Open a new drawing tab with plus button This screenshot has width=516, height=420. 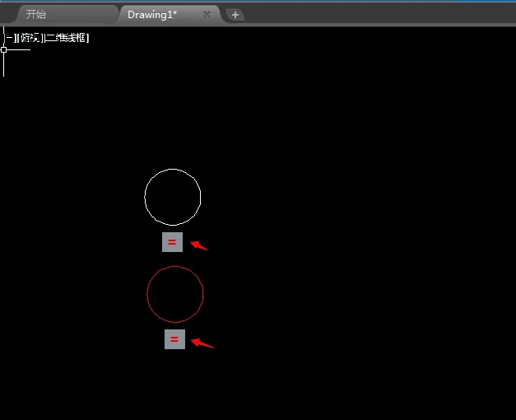tap(235, 15)
